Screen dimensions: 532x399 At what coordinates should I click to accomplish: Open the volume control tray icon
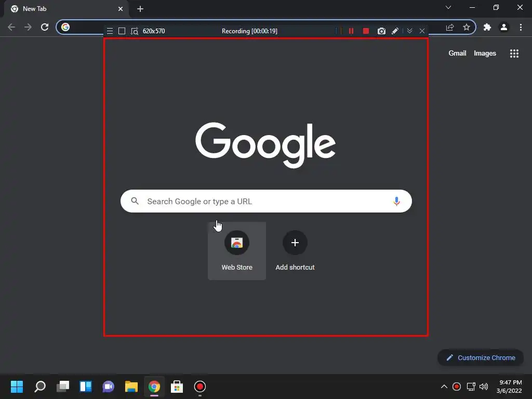click(484, 387)
